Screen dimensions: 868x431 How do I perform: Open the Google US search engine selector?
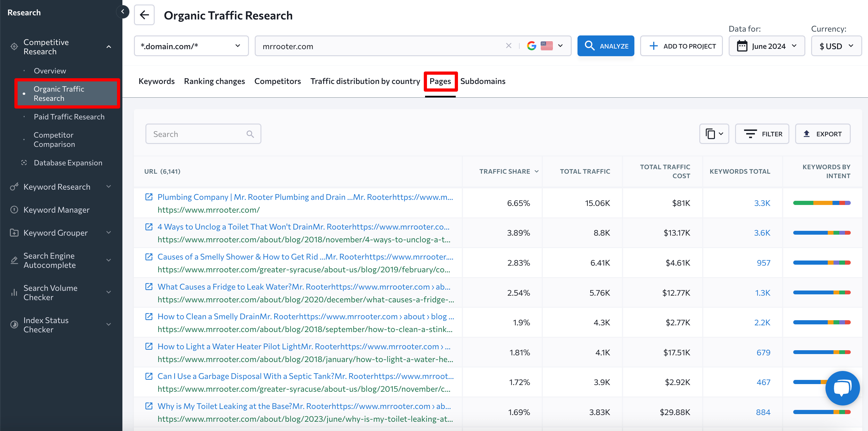(545, 46)
